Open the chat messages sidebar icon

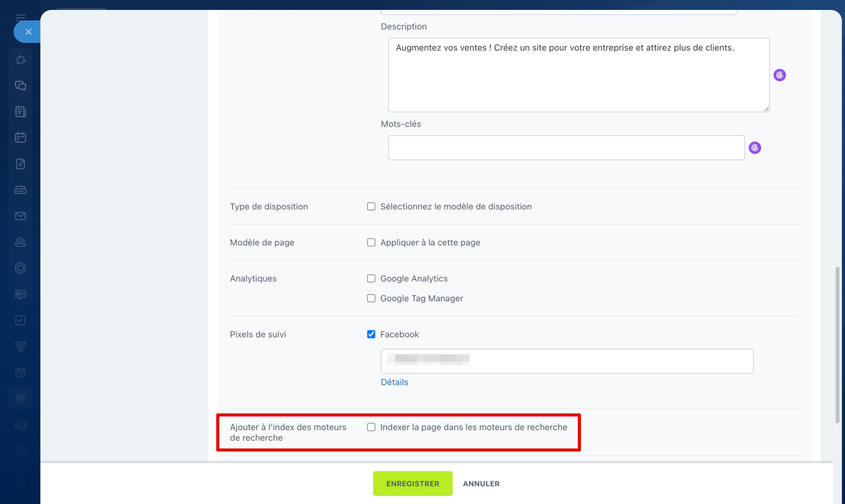20,86
